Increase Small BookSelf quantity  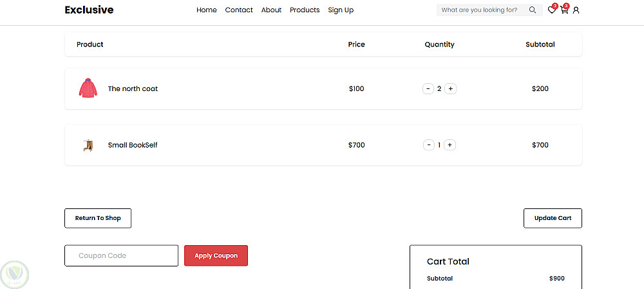pos(450,145)
